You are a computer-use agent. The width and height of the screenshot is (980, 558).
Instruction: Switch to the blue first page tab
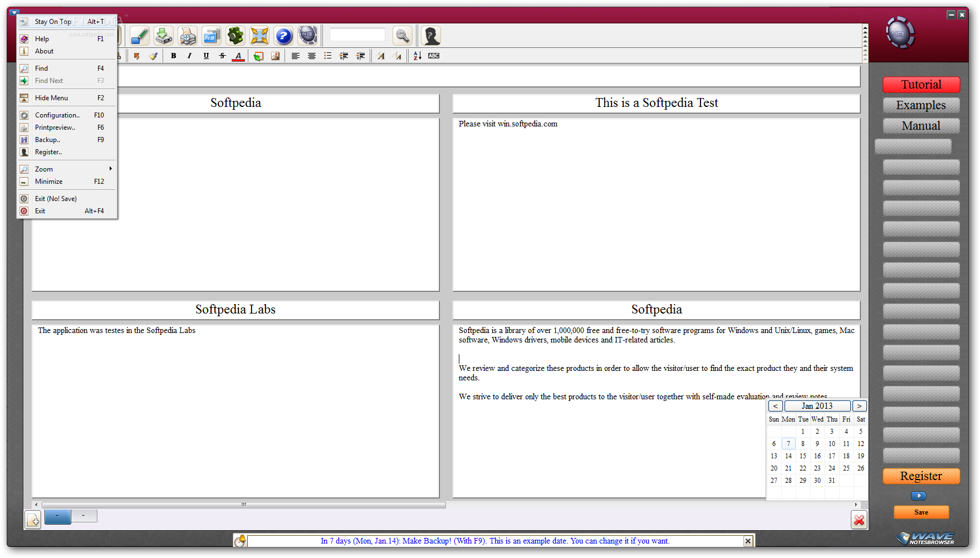tap(57, 516)
